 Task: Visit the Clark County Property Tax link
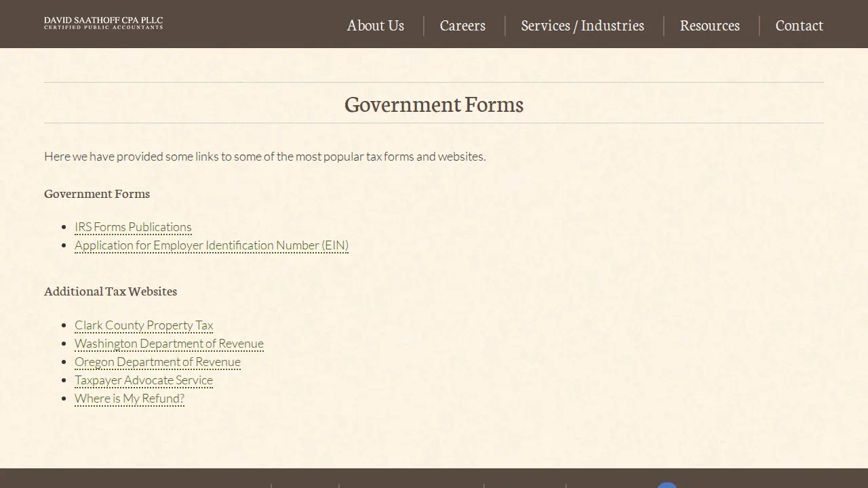pos(144,325)
